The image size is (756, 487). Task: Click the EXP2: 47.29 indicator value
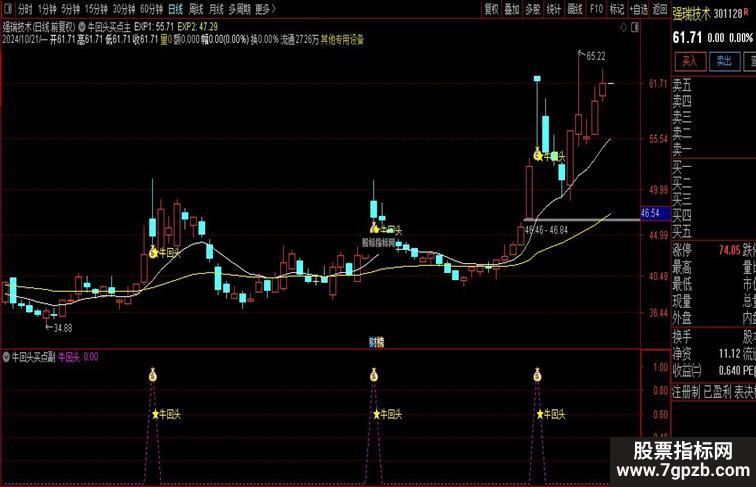point(197,27)
